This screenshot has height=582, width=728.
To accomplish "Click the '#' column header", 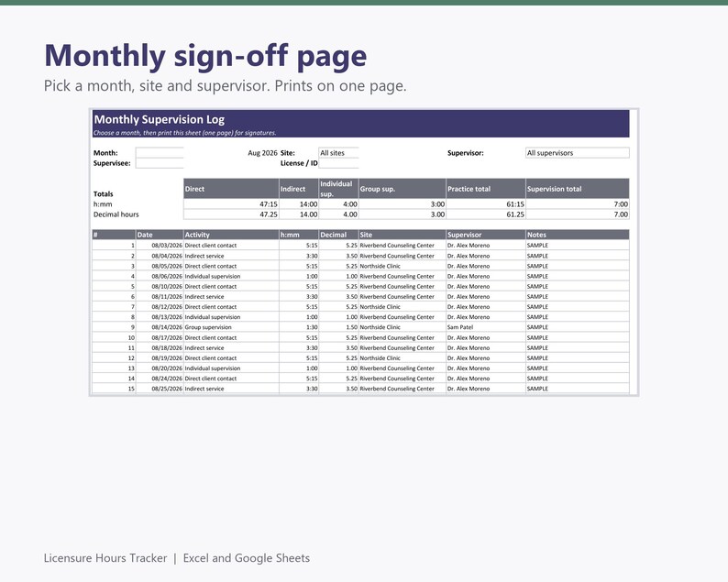I will [114, 235].
